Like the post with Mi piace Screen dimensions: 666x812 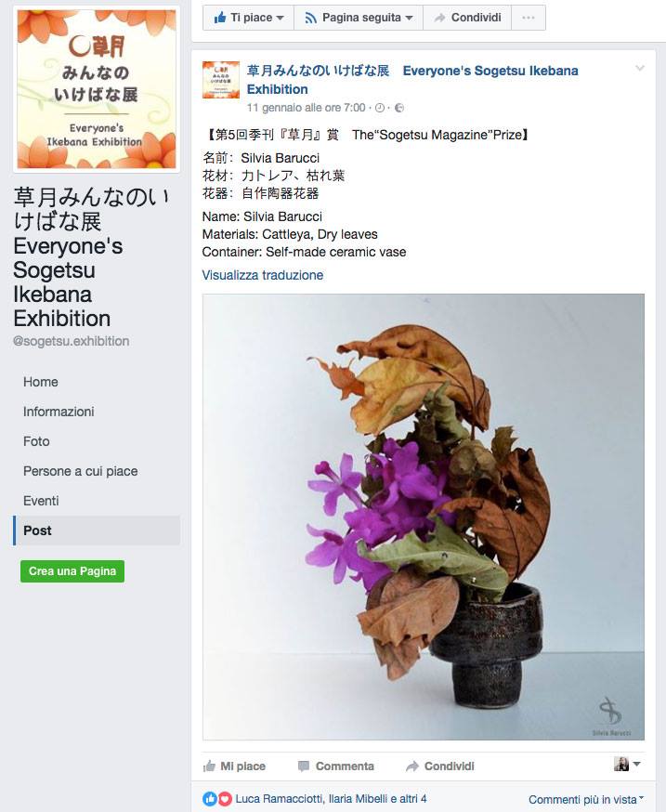pos(234,766)
